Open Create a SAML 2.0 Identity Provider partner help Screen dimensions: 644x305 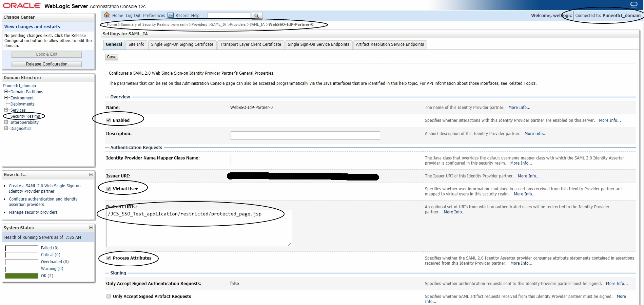pos(45,189)
